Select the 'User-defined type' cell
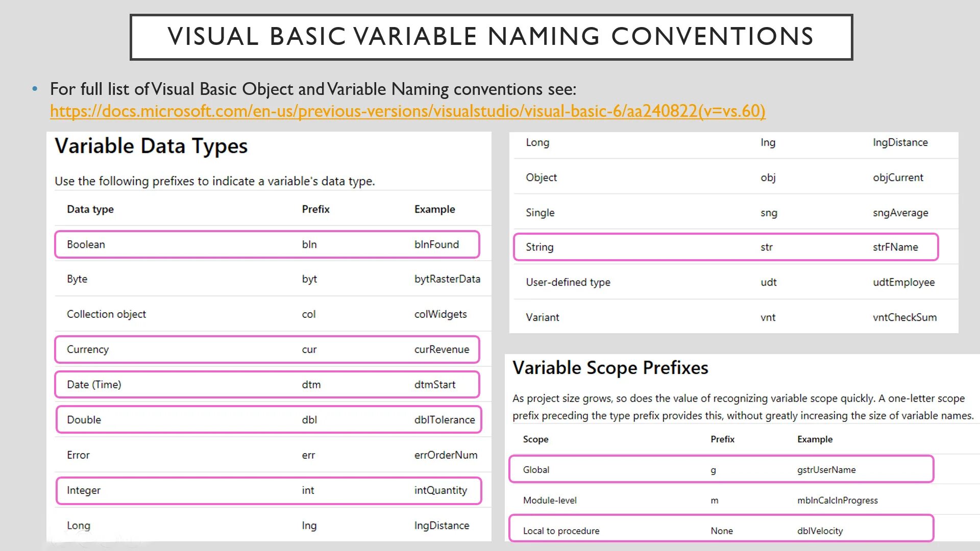 click(x=568, y=282)
